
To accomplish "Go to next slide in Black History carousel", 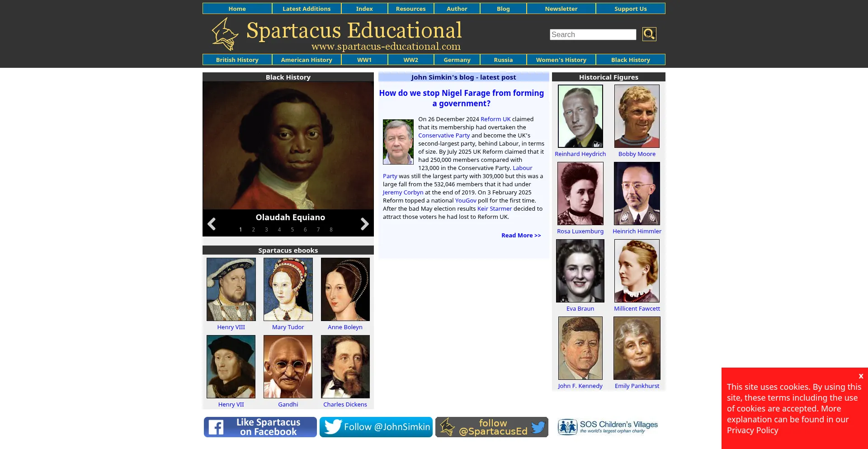I will (364, 224).
